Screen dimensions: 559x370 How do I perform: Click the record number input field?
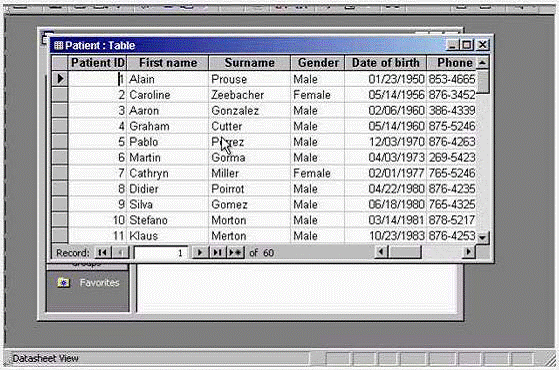pyautogui.click(x=160, y=253)
